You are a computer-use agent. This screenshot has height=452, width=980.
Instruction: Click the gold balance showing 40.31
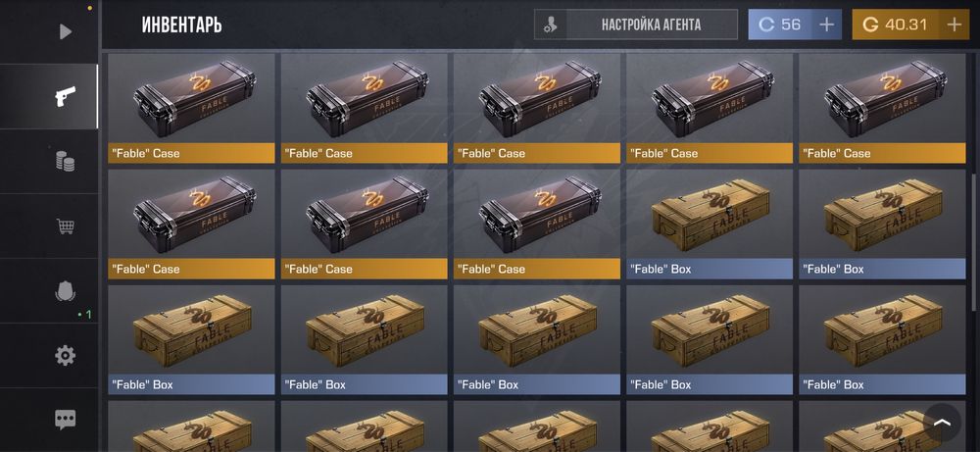[895, 25]
